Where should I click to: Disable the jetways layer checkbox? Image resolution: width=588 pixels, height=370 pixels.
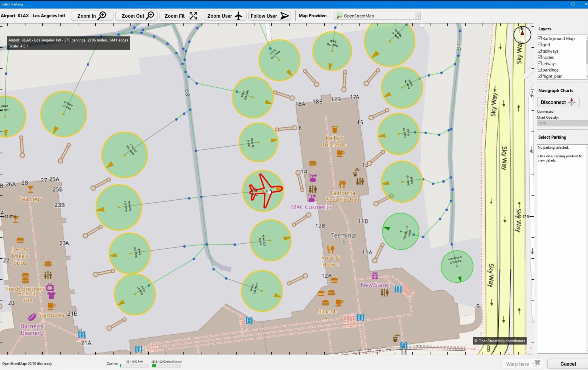click(x=540, y=63)
